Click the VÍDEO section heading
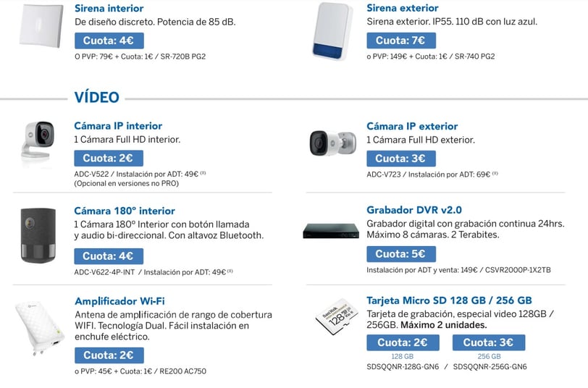 (97, 98)
